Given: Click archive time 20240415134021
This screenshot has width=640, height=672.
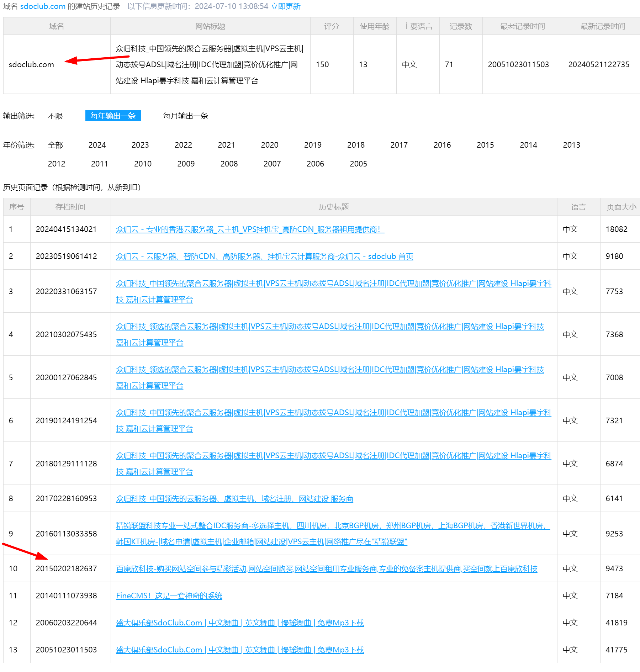Looking at the screenshot, I should tap(66, 229).
